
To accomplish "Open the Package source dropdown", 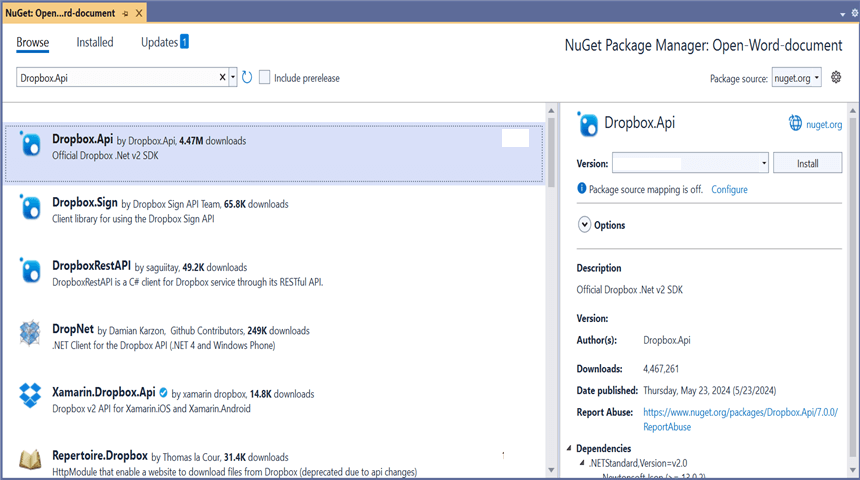I will click(796, 78).
